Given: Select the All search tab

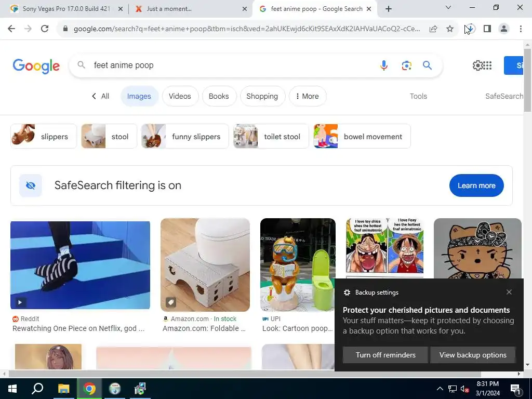Looking at the screenshot, I should point(100,96).
